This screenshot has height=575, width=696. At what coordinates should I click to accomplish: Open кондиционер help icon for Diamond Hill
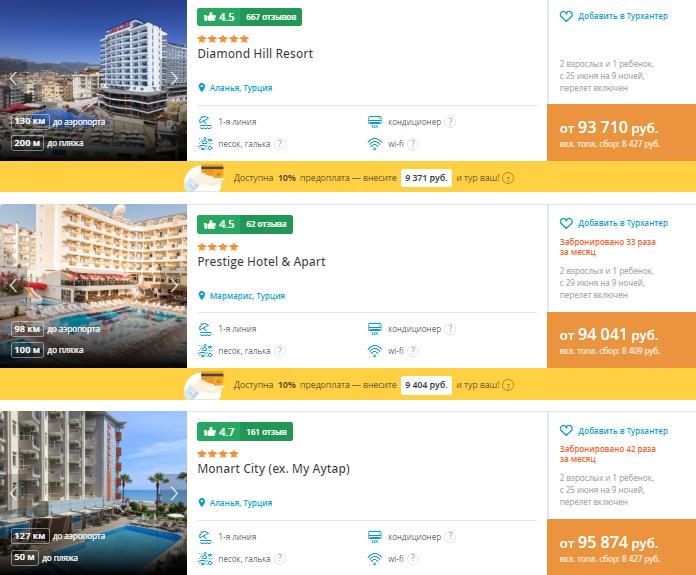pyautogui.click(x=450, y=122)
